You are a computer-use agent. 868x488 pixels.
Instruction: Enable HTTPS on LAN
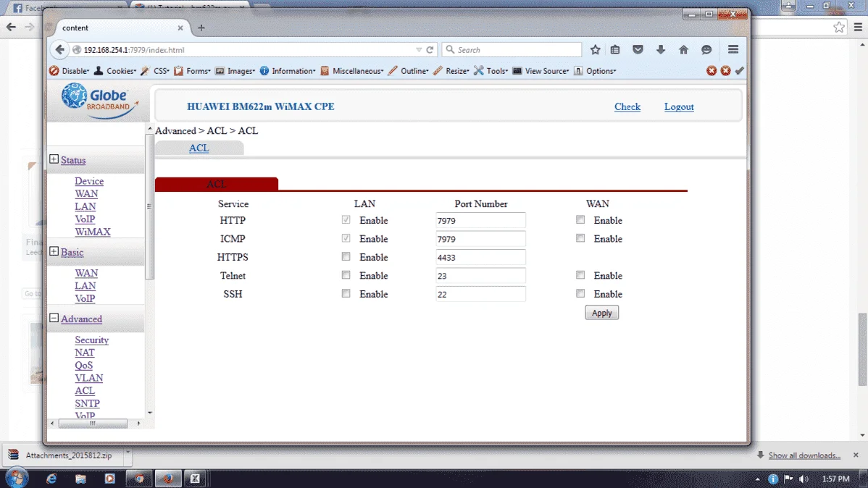coord(346,256)
